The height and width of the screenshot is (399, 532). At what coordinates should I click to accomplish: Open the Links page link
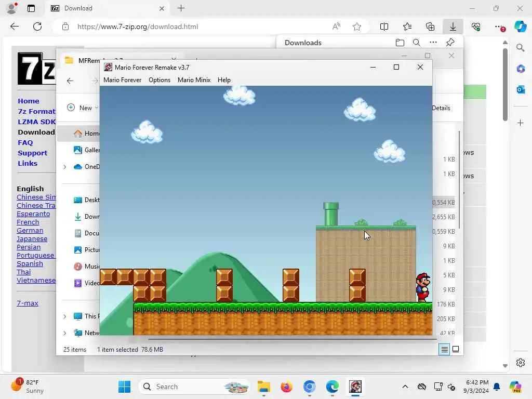[28, 163]
